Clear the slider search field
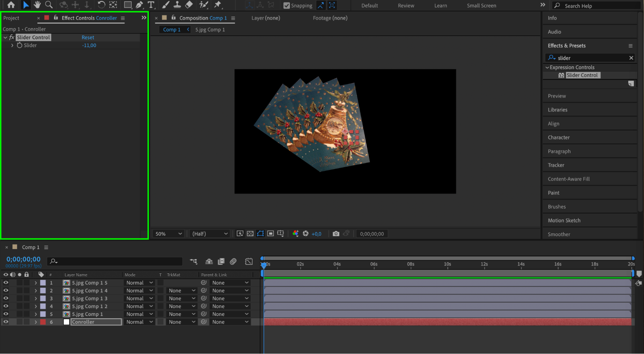The image size is (644, 354). coord(631,58)
